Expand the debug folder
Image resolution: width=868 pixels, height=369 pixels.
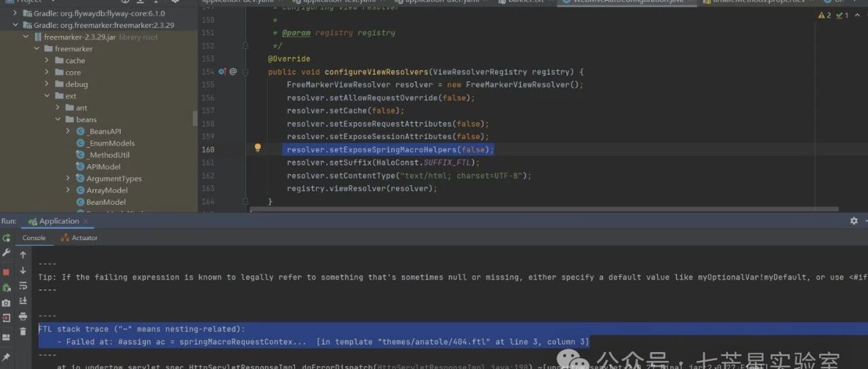click(47, 84)
